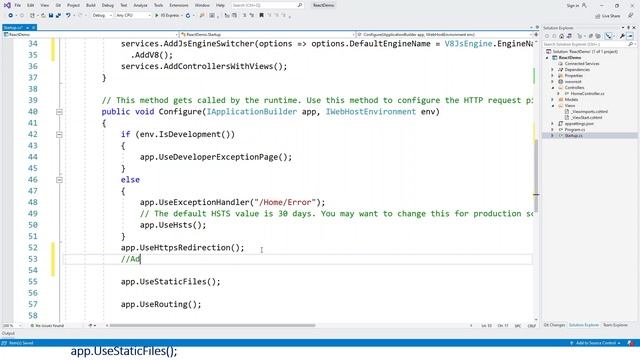Close the Solution Explorer panel
The width and height of the screenshot is (640, 360).
(x=634, y=28)
